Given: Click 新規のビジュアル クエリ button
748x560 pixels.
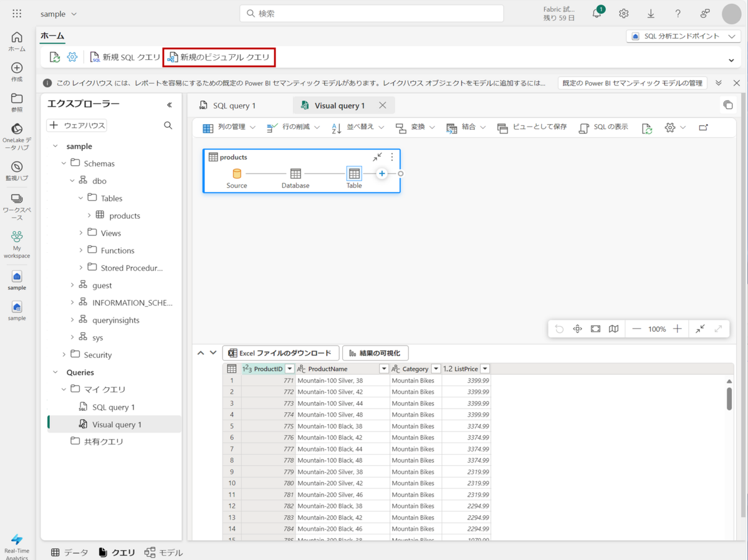Looking at the screenshot, I should [x=219, y=57].
